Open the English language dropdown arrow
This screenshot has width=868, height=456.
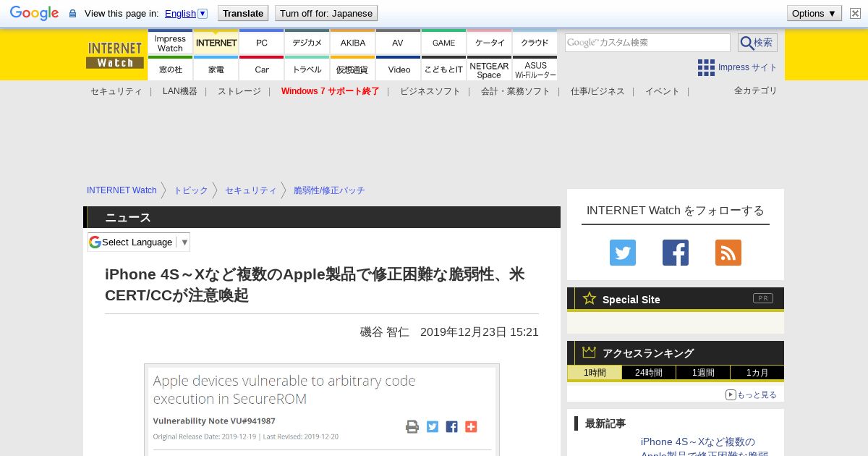coord(203,13)
